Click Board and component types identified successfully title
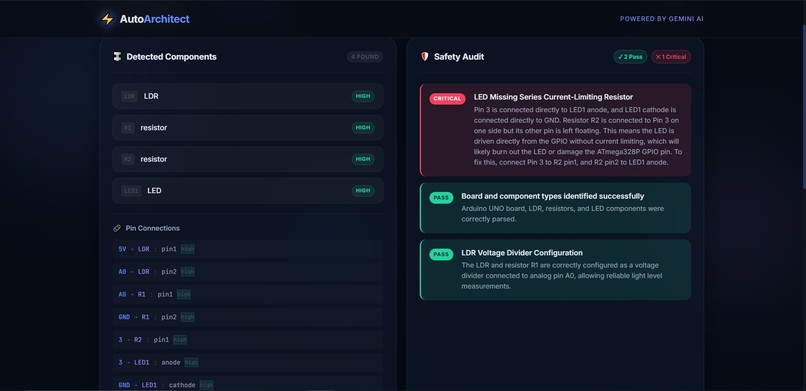 pyautogui.click(x=553, y=196)
